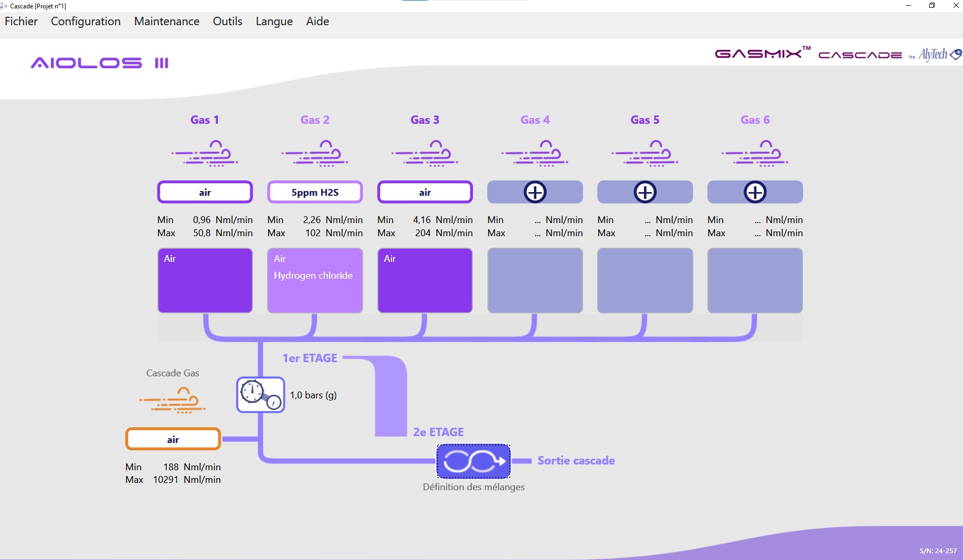Open the Langue menu
Image resolution: width=963 pixels, height=560 pixels.
tap(273, 22)
